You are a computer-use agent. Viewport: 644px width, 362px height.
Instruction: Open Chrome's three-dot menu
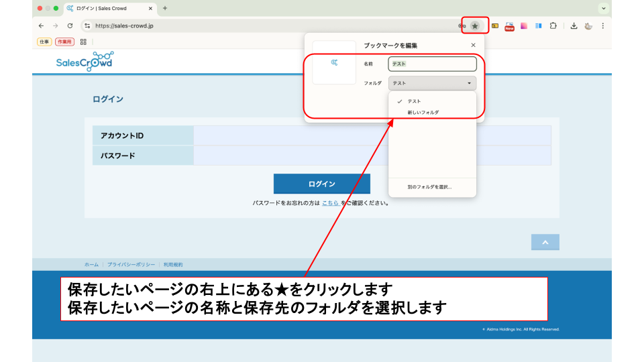[x=602, y=25]
